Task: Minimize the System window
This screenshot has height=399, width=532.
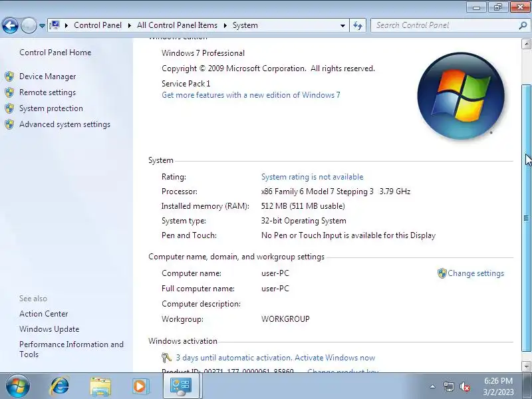Action: pyautogui.click(x=476, y=7)
